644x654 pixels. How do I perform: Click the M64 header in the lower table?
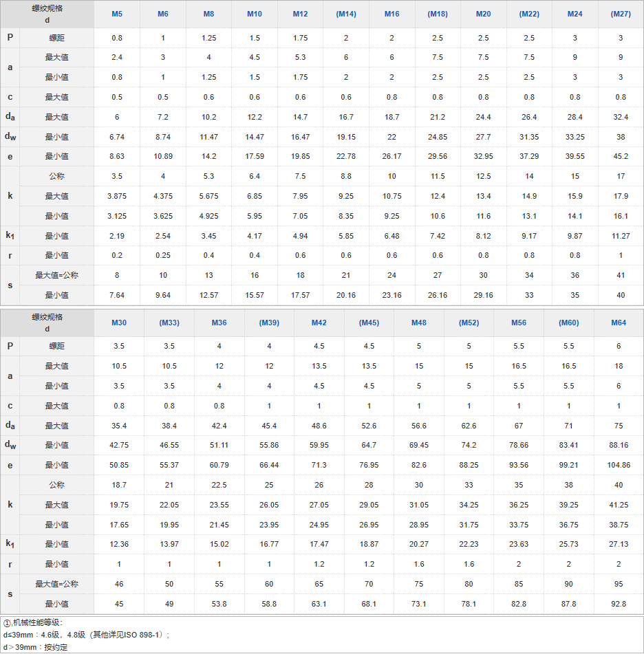(619, 323)
